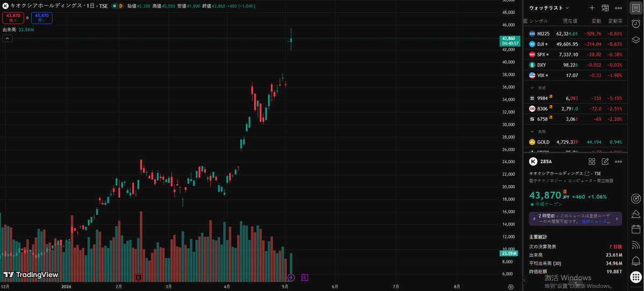
Task: Open the ウォッチリスト dropdown chevron
Action: [567, 8]
